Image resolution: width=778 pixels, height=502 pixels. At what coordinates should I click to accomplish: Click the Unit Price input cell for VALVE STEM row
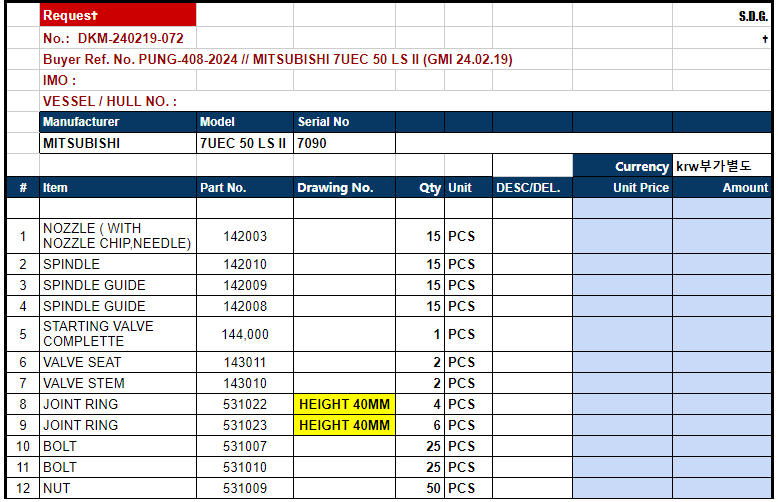pyautogui.click(x=622, y=383)
